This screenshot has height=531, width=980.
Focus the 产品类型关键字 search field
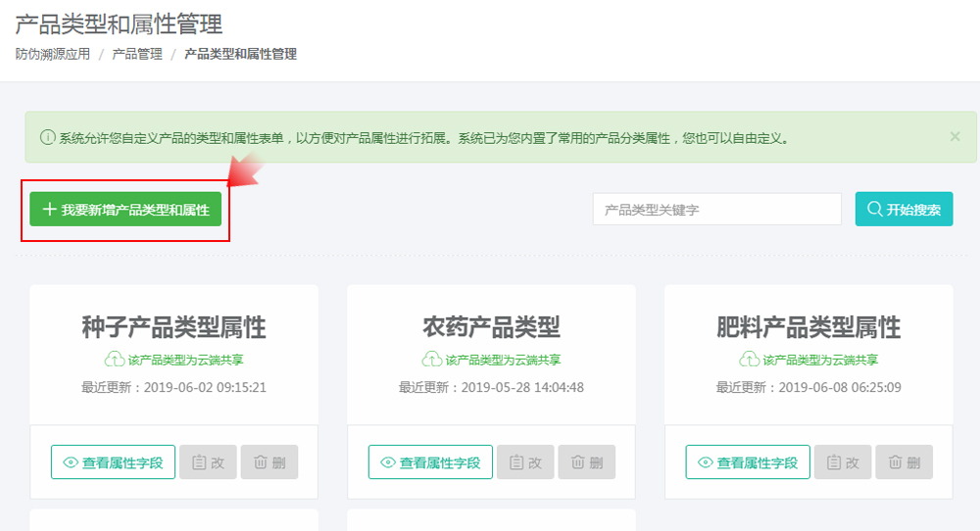point(717,210)
